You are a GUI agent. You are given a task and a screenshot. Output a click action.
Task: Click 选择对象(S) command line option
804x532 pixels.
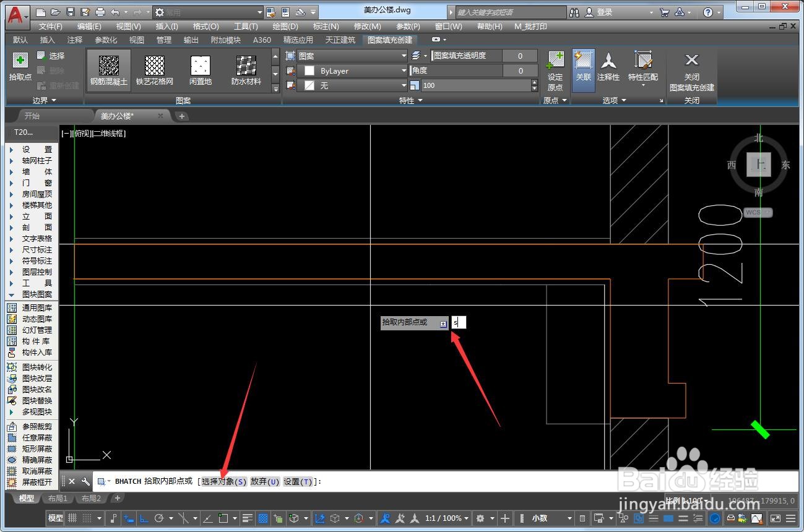coord(224,481)
